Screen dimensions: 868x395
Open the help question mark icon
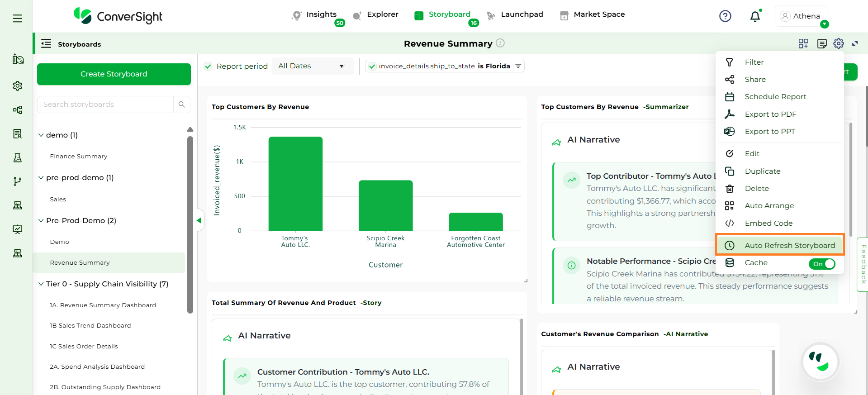725,16
